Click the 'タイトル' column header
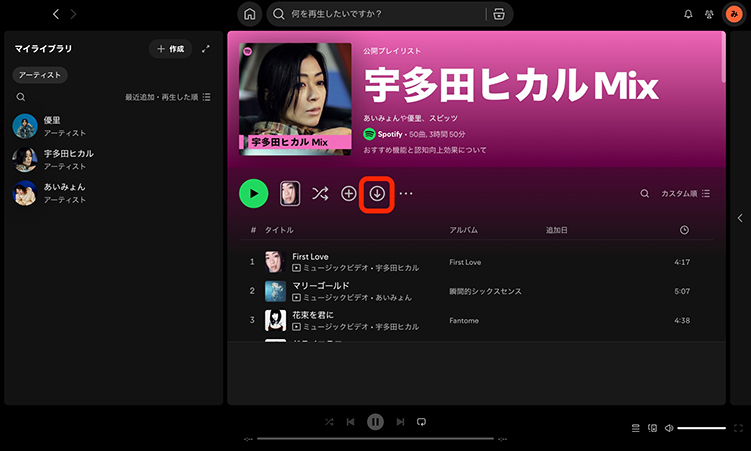The image size is (751, 451). [x=279, y=230]
